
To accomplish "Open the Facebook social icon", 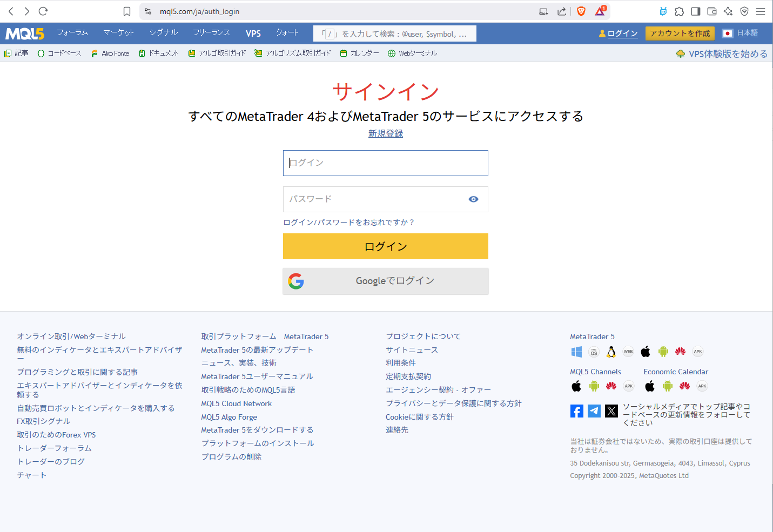I will [x=577, y=411].
